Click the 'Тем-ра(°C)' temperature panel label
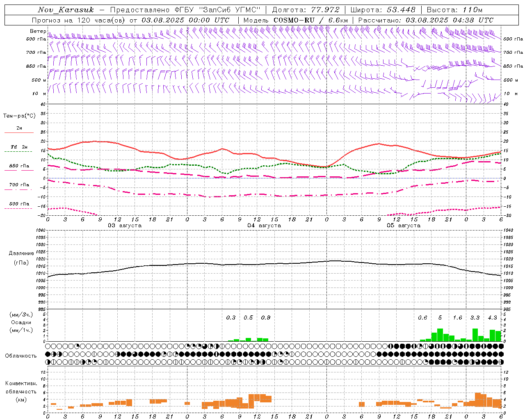Image resolution: width=525 pixels, height=420 pixels. tap(19, 116)
